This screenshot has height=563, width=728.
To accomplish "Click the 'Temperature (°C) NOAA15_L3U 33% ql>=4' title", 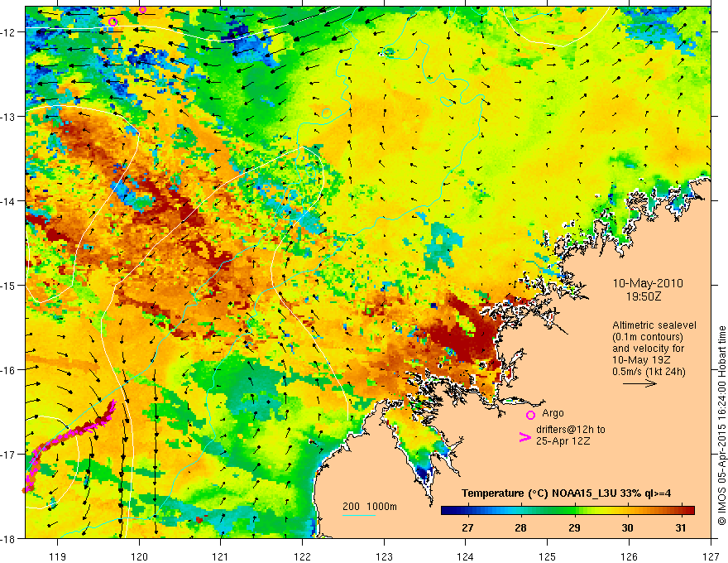I will pyautogui.click(x=566, y=493).
